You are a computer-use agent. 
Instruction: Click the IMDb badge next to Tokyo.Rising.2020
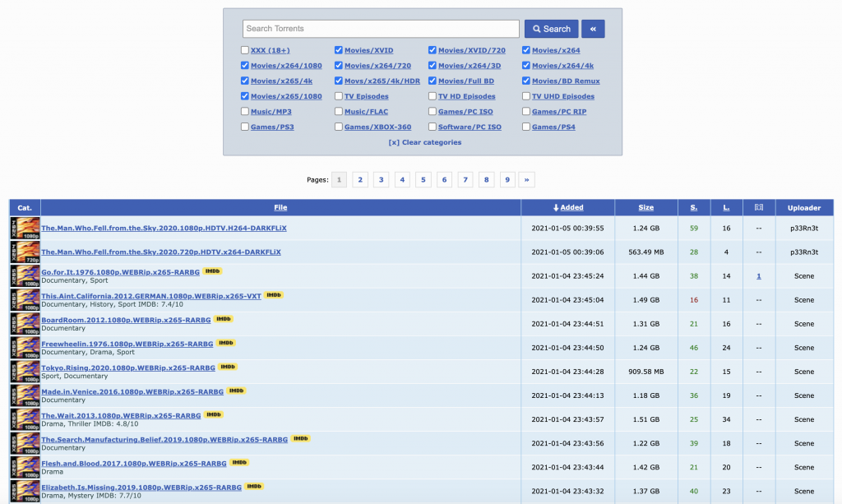(229, 367)
